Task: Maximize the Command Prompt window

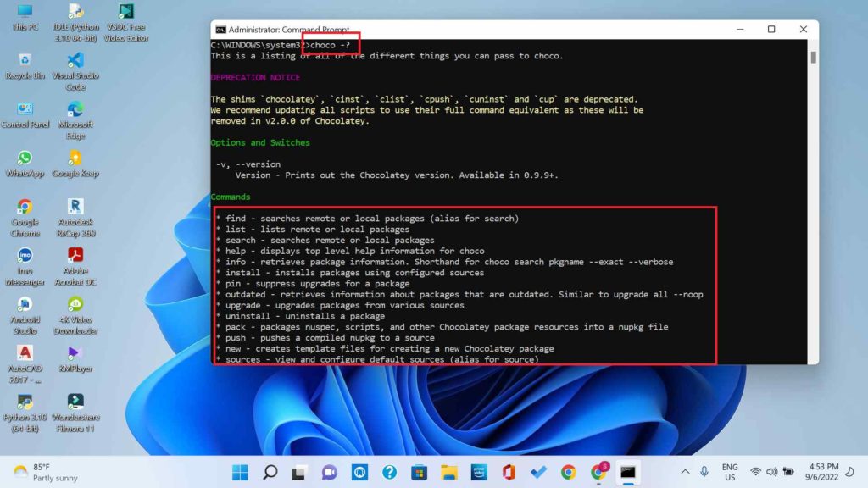Action: (x=771, y=30)
